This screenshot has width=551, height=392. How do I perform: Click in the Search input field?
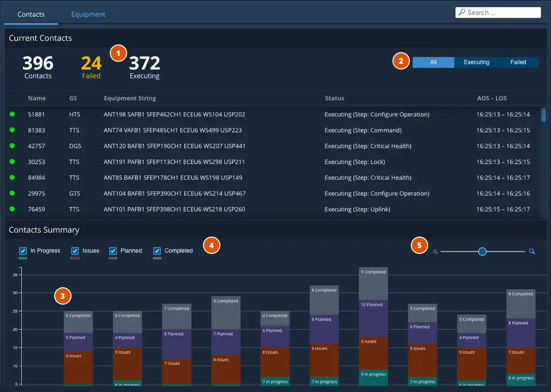498,12
